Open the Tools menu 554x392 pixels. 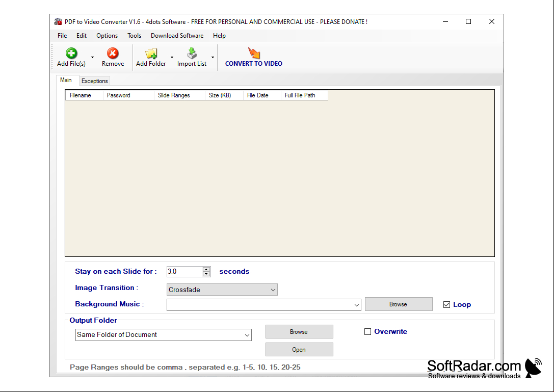pos(134,36)
